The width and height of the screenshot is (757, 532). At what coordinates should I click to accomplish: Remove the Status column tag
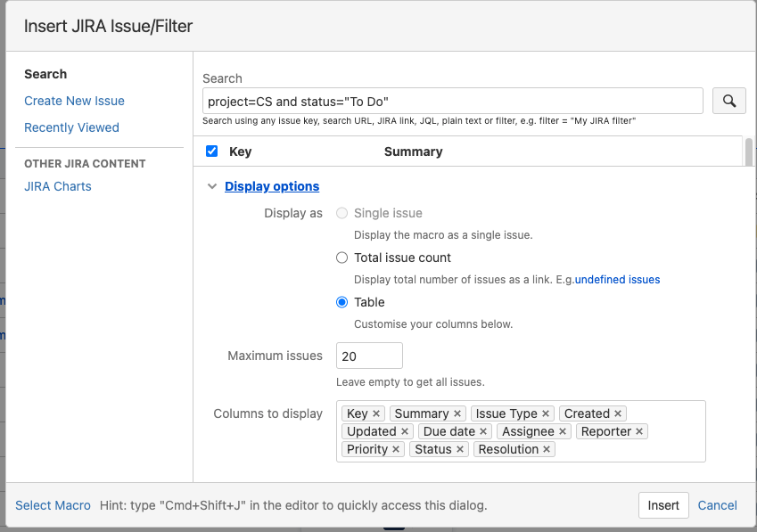[x=459, y=449]
